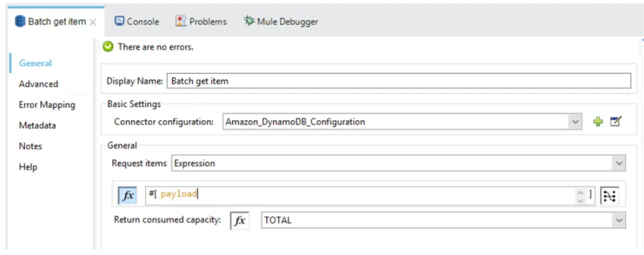
Task: Click the 'Request items' label
Action: coord(139,163)
